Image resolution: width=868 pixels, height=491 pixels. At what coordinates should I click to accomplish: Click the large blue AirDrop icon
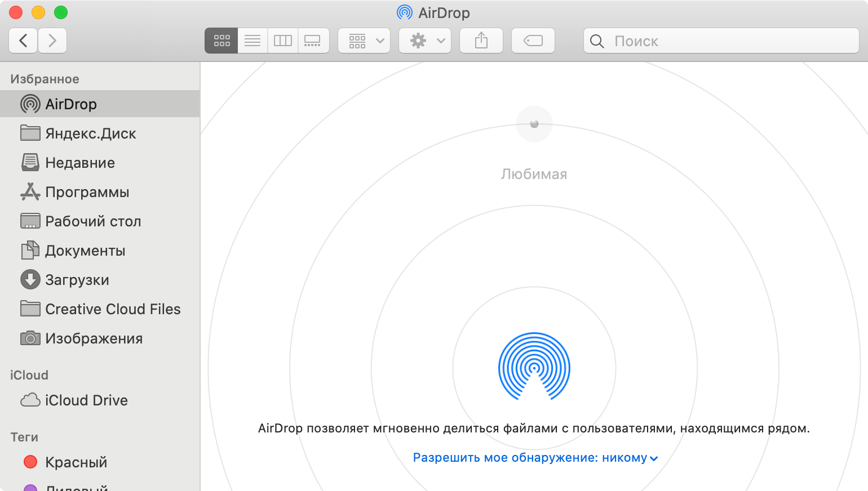(x=534, y=367)
